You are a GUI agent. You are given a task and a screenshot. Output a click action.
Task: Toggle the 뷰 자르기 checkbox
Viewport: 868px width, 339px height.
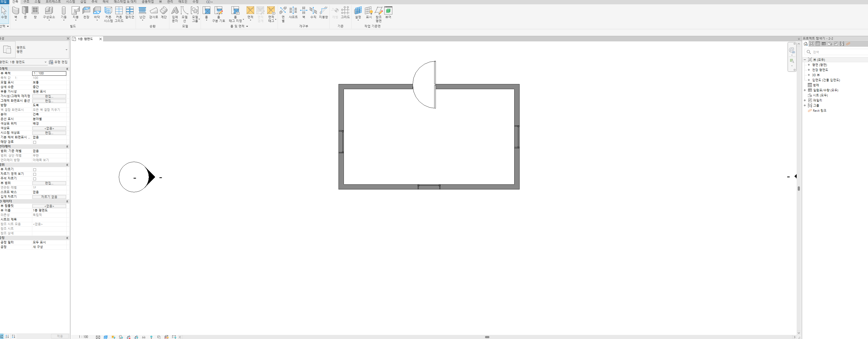pos(35,170)
